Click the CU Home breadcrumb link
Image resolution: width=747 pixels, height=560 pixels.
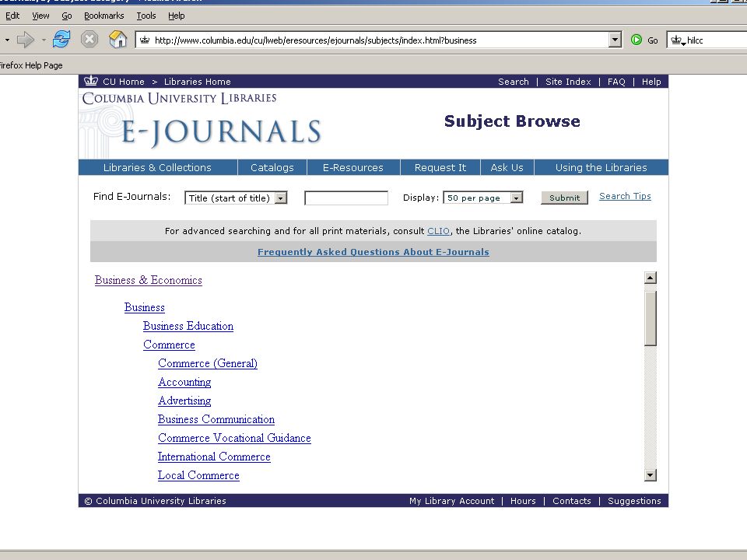124,82
